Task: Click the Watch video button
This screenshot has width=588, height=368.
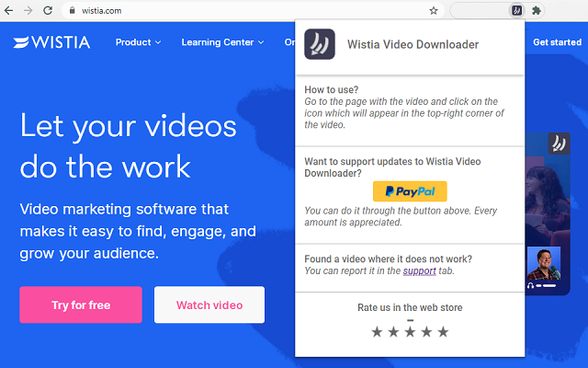Action: 209,305
